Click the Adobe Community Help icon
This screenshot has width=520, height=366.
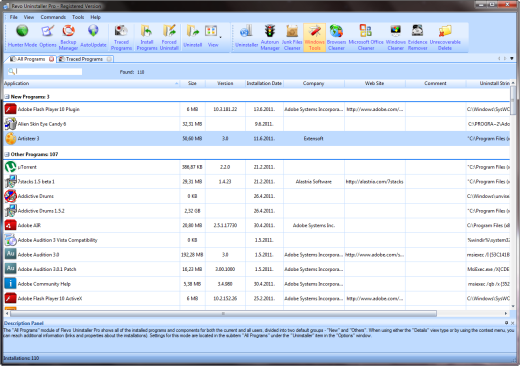[10, 284]
